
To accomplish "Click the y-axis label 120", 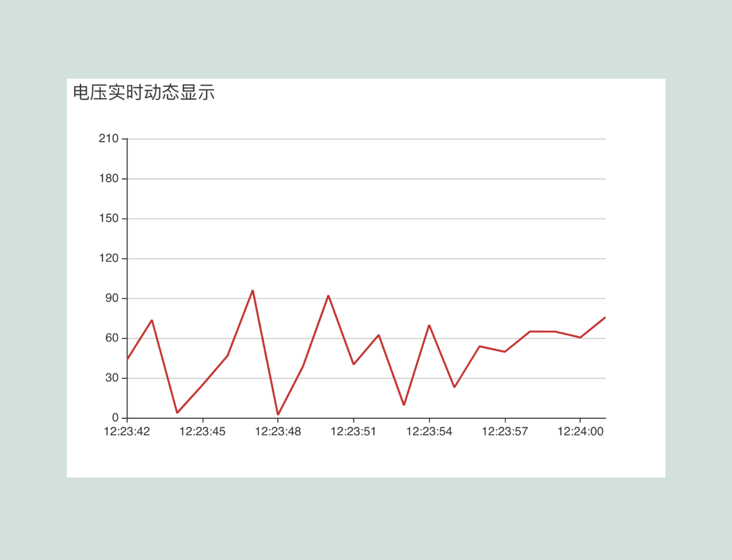I will 110,258.
